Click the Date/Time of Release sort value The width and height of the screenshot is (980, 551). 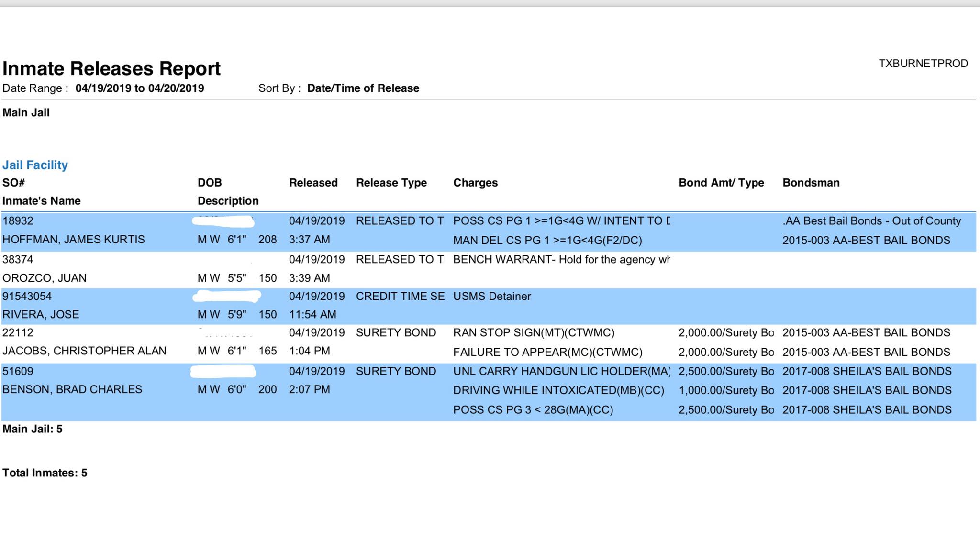363,88
